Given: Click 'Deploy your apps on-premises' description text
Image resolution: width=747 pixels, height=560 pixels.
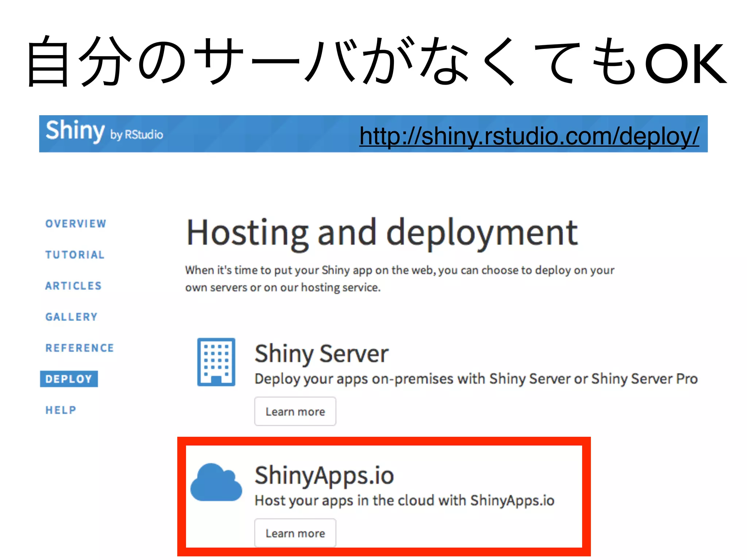Looking at the screenshot, I should [476, 379].
